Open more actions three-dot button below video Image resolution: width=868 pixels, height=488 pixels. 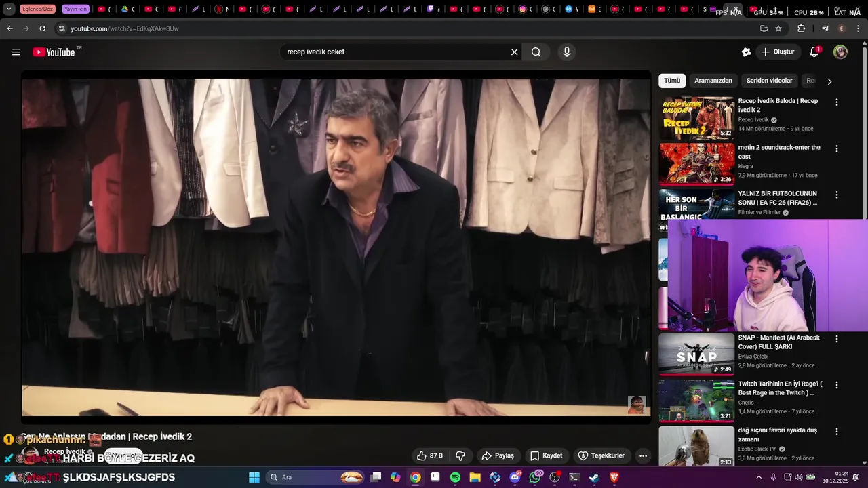[643, 455]
